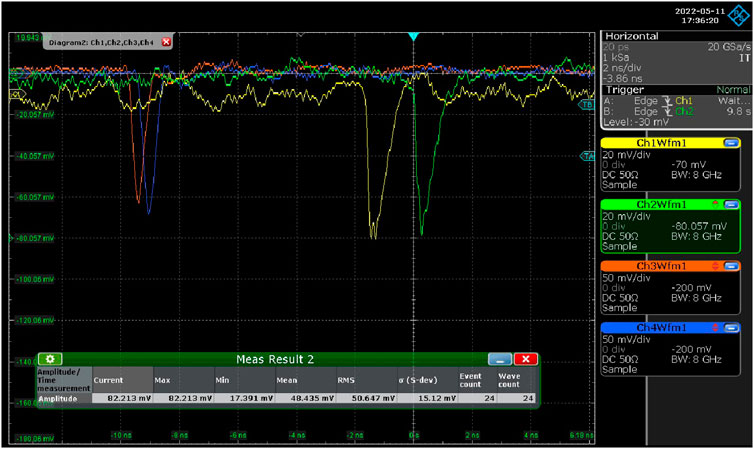Click the Normal trigger mode label
The height and width of the screenshot is (449, 754).
click(x=733, y=90)
